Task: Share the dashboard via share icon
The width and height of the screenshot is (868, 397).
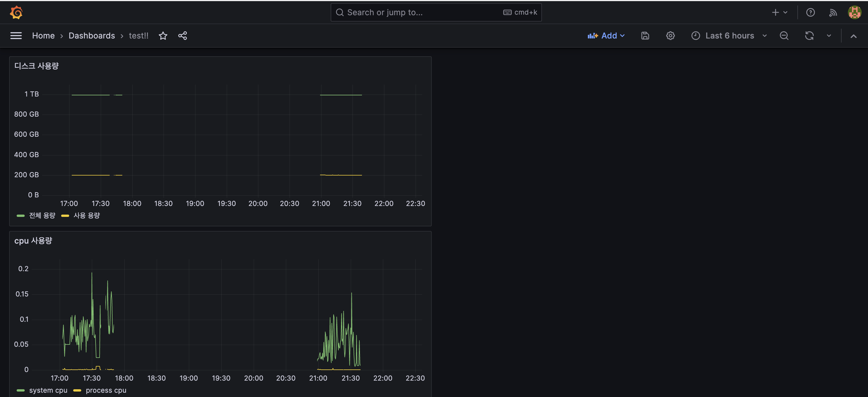Action: (x=183, y=36)
